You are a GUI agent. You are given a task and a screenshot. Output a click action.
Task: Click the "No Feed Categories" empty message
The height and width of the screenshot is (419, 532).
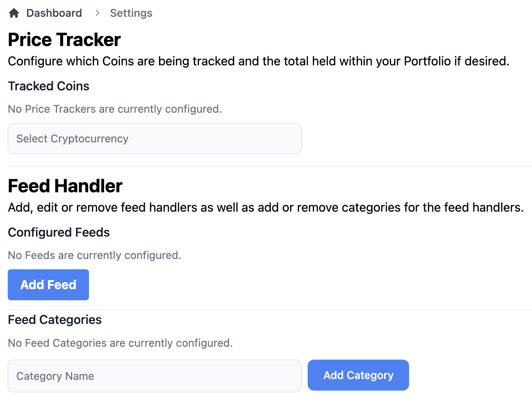point(120,343)
